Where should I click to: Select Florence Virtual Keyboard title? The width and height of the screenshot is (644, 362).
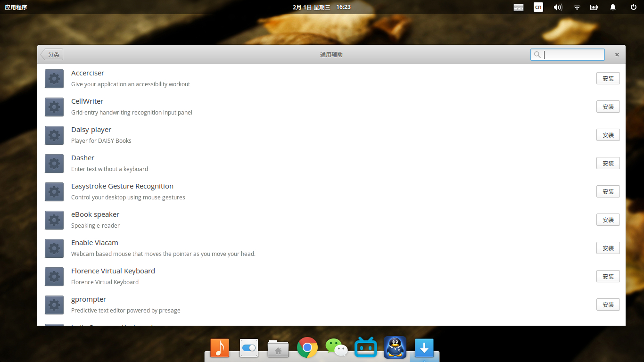(113, 271)
